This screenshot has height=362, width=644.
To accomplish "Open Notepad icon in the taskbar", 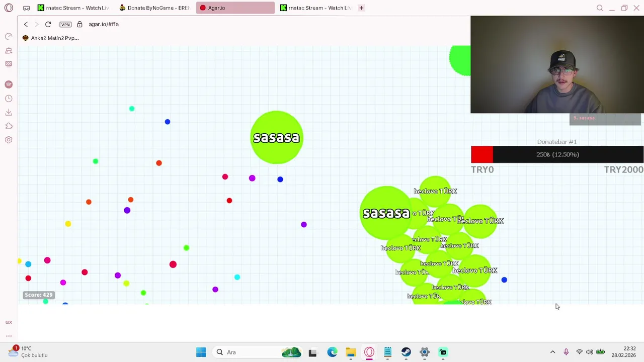I will pyautogui.click(x=388, y=352).
